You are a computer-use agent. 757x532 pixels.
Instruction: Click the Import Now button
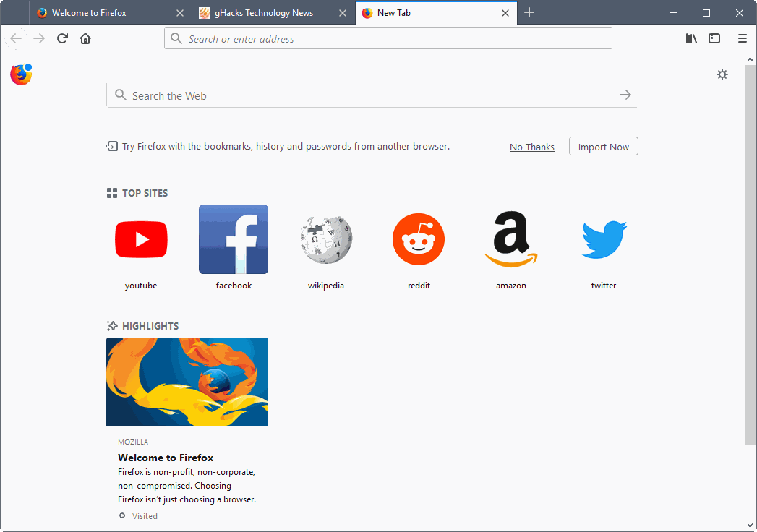pyautogui.click(x=603, y=147)
